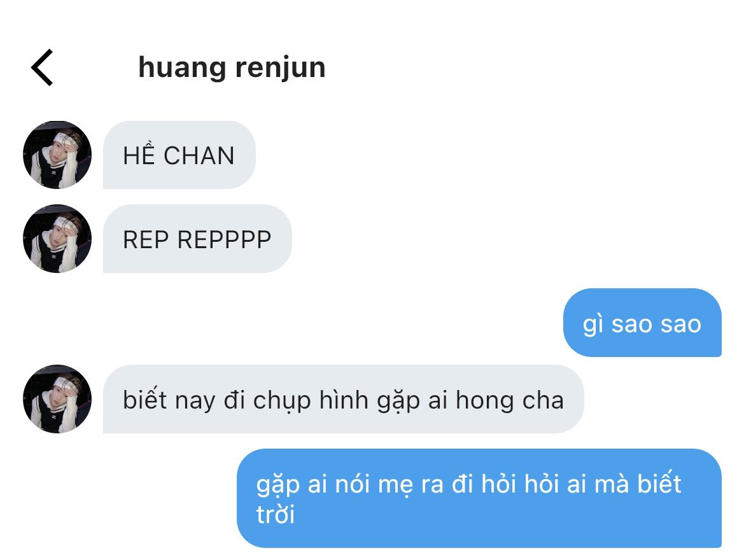Screen dimensions: 744x560
Task: Click 'mà biết' in the last blue bubble
Action: tap(638, 484)
